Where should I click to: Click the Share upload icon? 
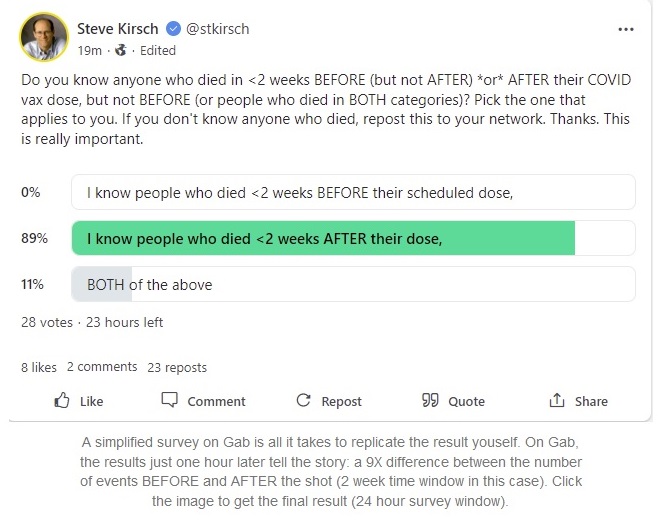pos(557,401)
